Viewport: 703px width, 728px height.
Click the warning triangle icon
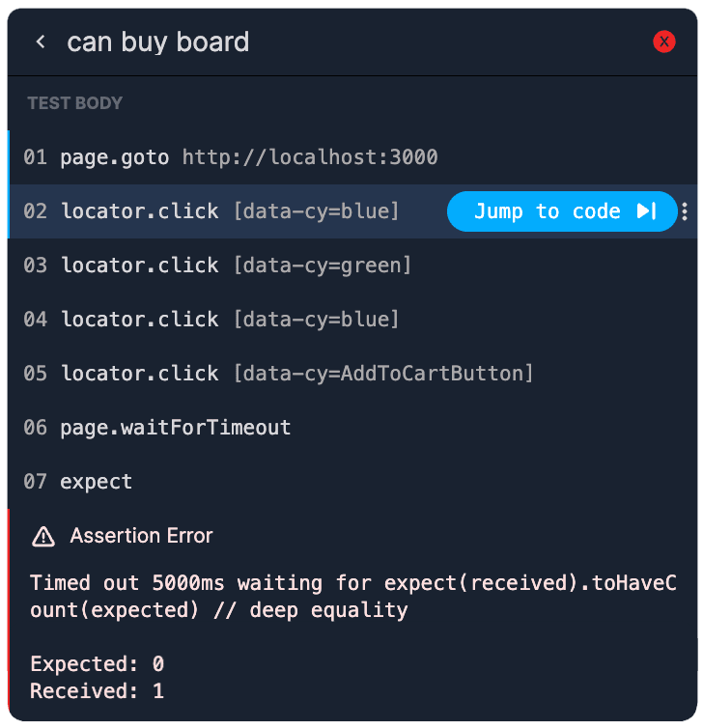43,536
